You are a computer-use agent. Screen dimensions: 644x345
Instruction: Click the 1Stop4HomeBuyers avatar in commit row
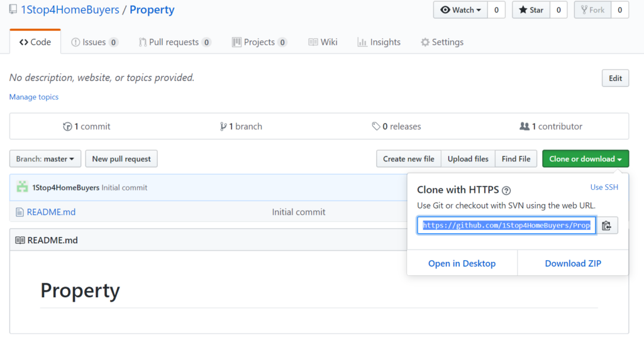pyautogui.click(x=22, y=187)
